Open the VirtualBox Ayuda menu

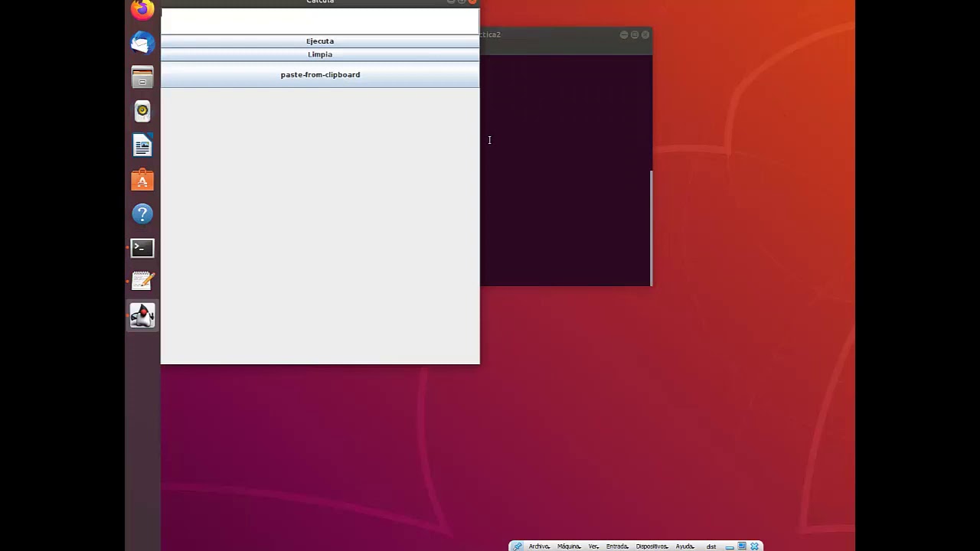(x=684, y=546)
